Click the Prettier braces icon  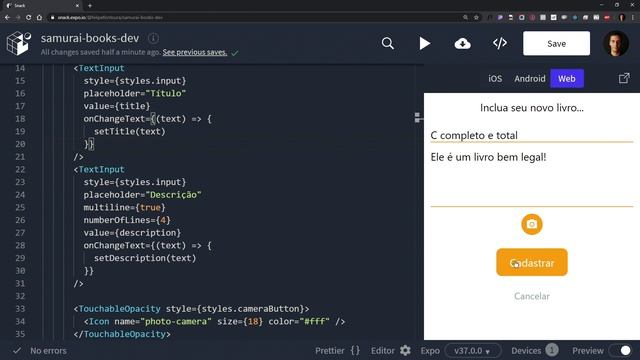click(x=355, y=351)
